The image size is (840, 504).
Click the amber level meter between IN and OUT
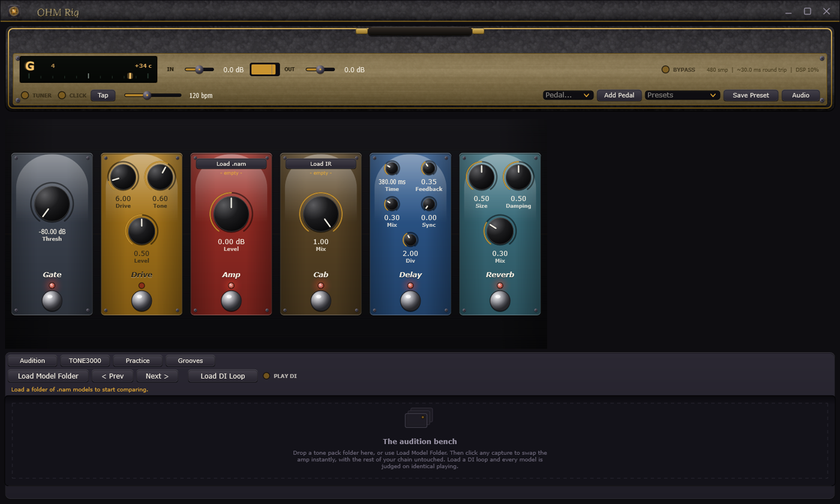tap(264, 70)
